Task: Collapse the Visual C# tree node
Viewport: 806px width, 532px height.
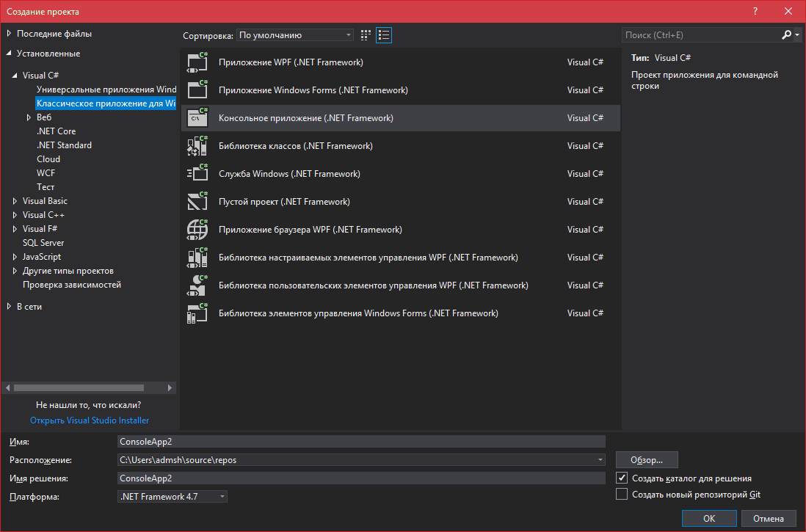Action: [x=15, y=75]
